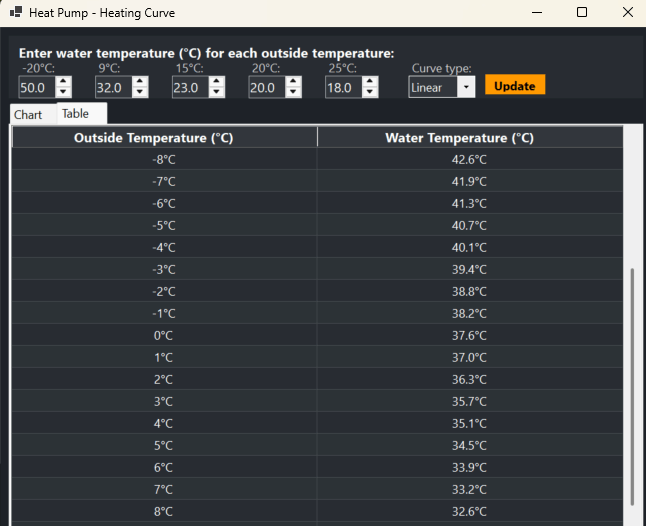This screenshot has height=526, width=646.
Task: Select the 41.3°C water temperature cell
Action: click(470, 203)
